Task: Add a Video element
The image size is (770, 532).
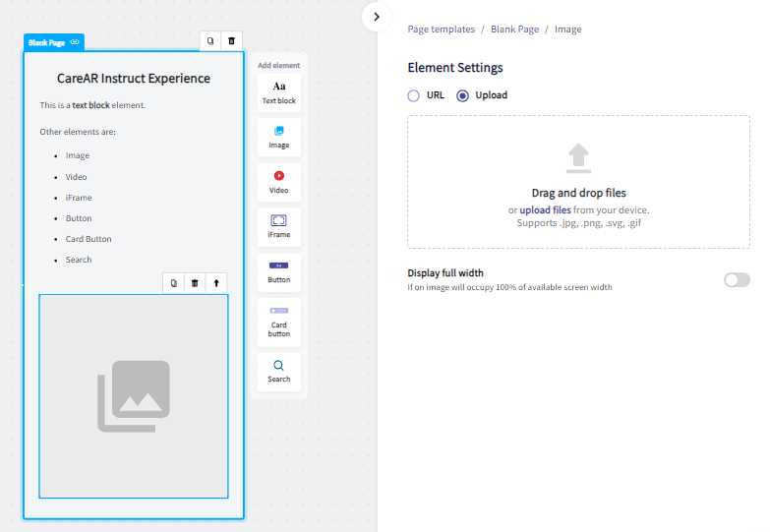Action: click(x=279, y=182)
